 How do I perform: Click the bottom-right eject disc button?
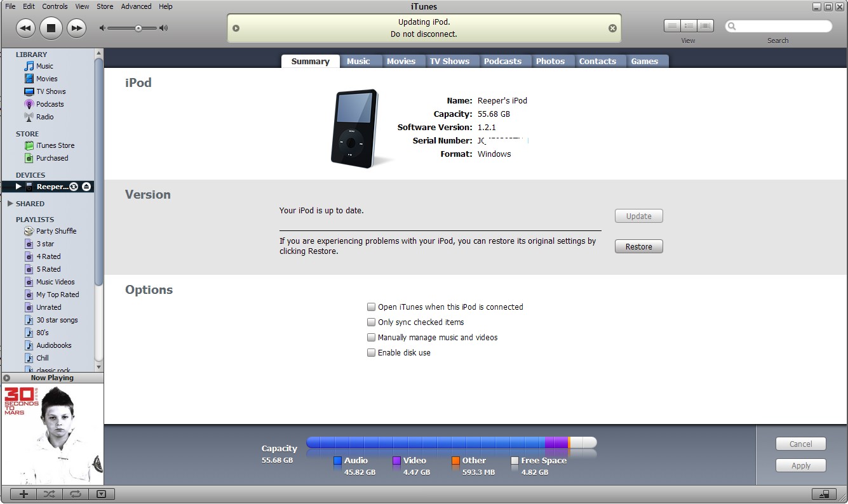(824, 494)
